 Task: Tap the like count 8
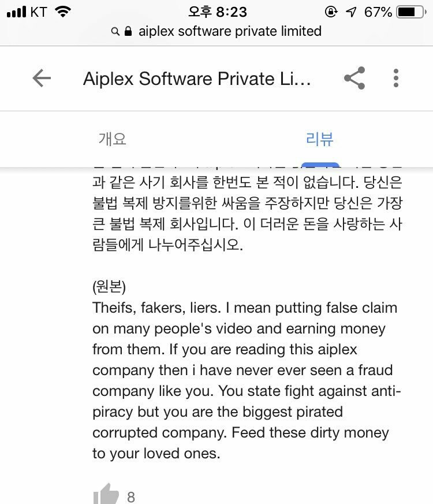click(131, 497)
